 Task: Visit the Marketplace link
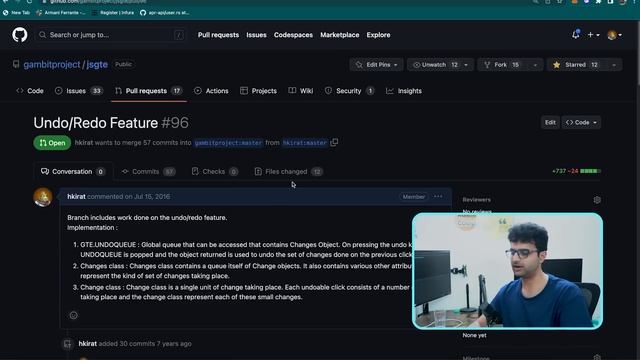(x=340, y=35)
